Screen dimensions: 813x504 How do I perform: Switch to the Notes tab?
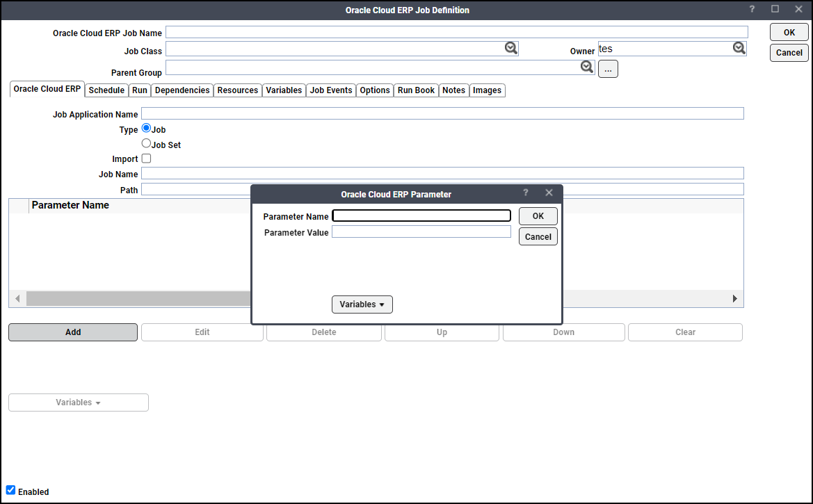click(x=453, y=90)
